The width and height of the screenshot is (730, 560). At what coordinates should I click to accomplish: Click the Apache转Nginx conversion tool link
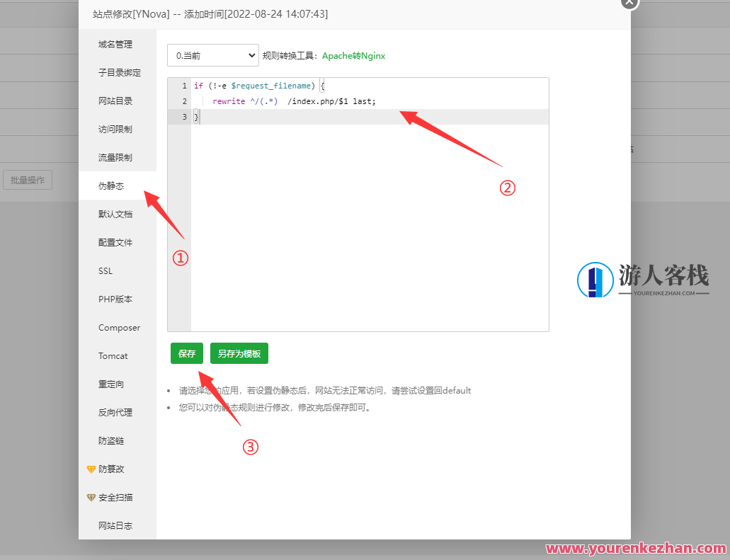353,55
